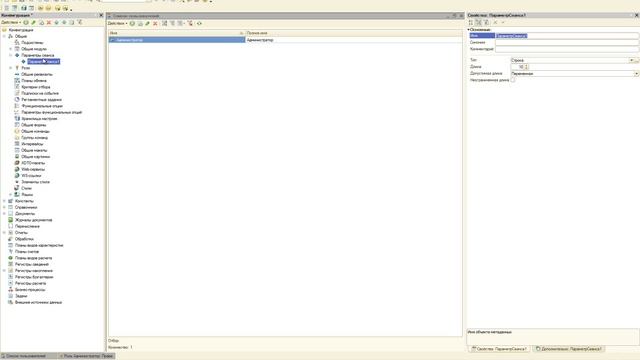Image resolution: width=640 pixels, height=360 pixels.
Task: Select Администратор row in users list
Action: (x=285, y=40)
